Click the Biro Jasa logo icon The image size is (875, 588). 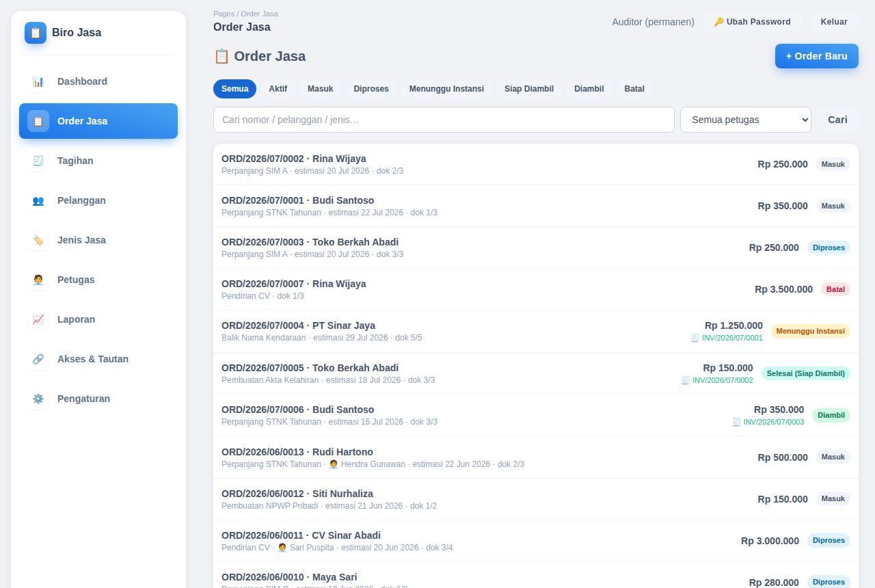(x=36, y=33)
